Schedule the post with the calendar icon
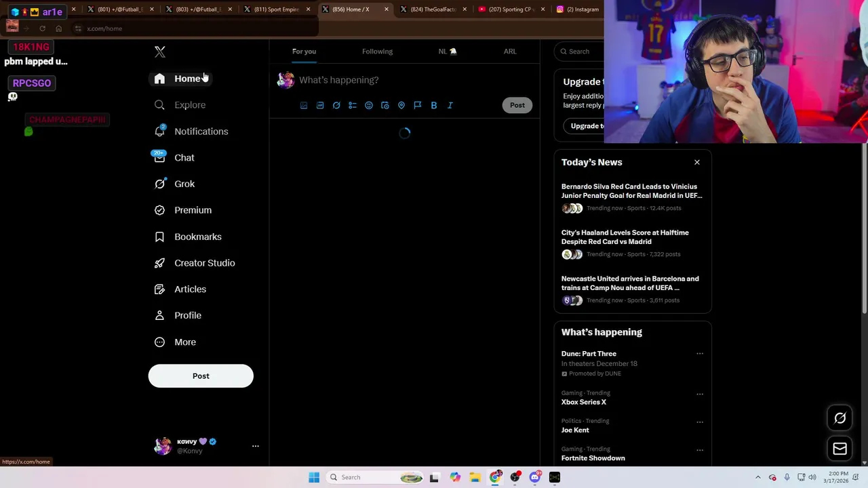 pyautogui.click(x=385, y=106)
